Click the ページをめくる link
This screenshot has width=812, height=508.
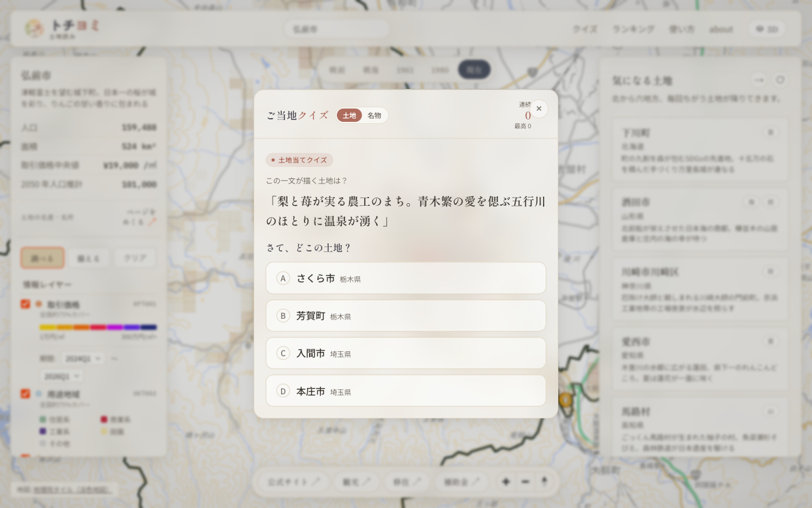pyautogui.click(x=141, y=217)
